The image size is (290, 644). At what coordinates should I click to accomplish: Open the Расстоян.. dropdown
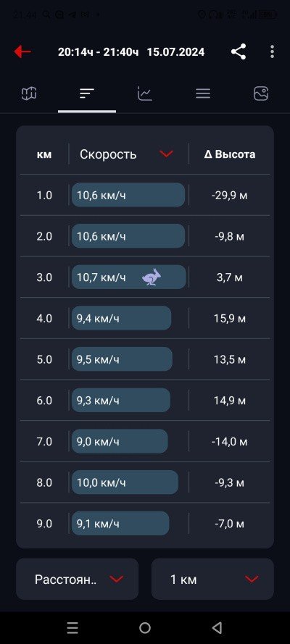pos(78,579)
